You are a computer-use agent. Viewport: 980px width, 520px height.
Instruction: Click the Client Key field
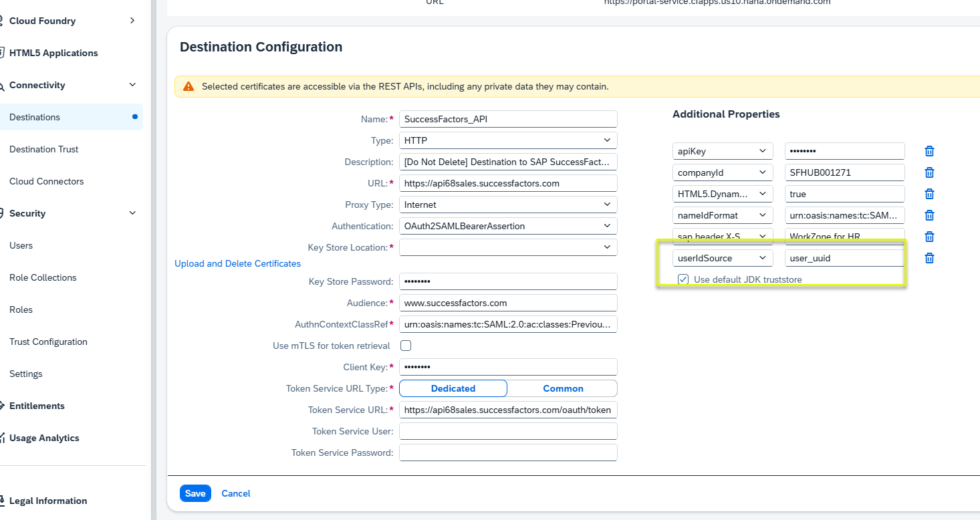(508, 367)
